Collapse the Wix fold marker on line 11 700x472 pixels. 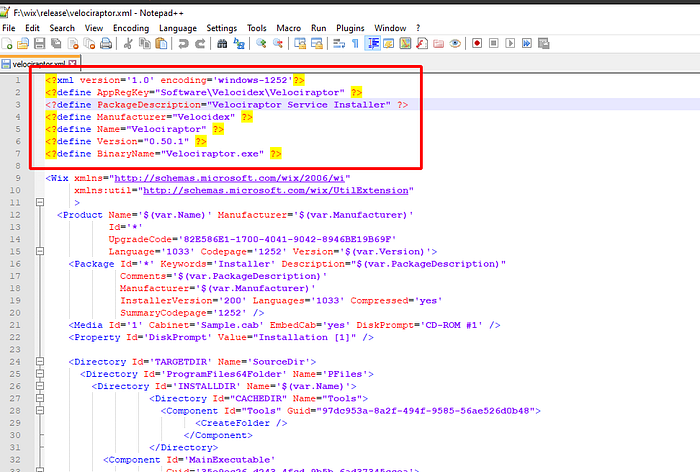click(40, 202)
